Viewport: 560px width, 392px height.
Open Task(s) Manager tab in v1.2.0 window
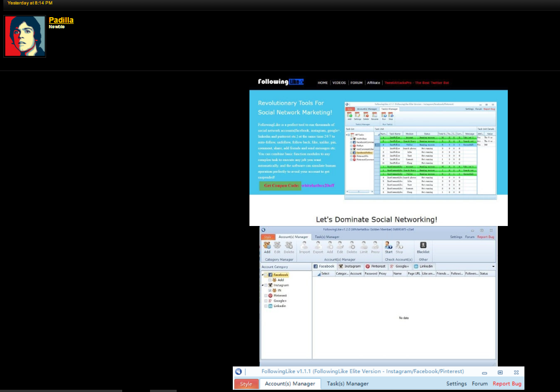327,237
